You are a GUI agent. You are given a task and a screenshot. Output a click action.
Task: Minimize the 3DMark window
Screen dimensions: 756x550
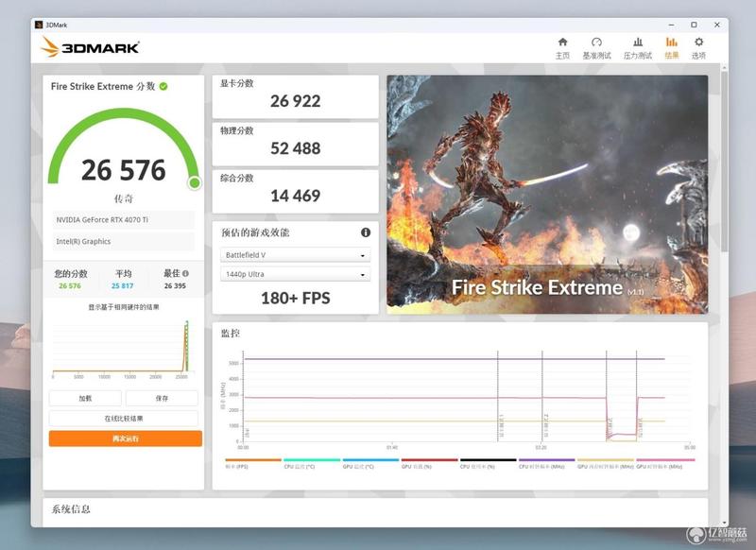[x=672, y=25]
